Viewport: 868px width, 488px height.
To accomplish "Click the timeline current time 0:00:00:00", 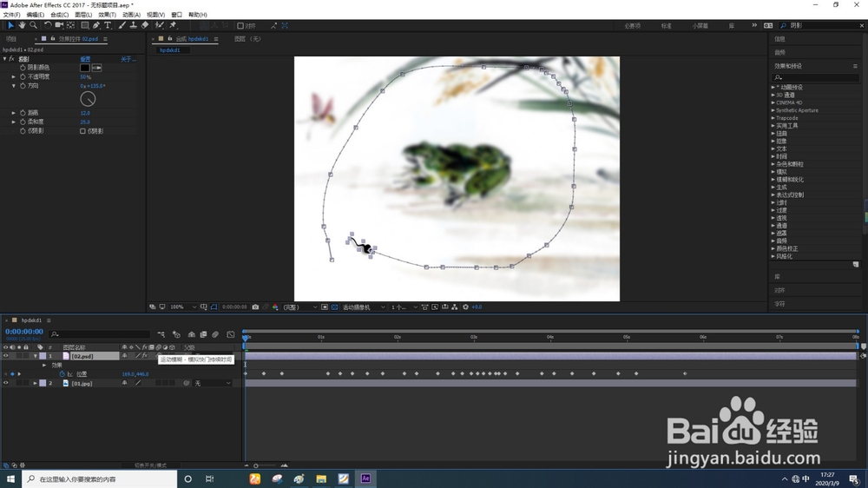I will pyautogui.click(x=24, y=332).
